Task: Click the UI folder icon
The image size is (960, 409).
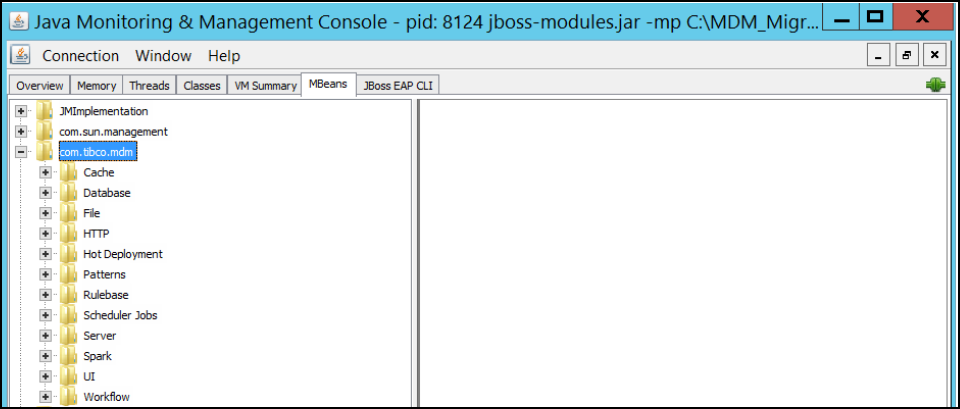Action: pyautogui.click(x=69, y=377)
